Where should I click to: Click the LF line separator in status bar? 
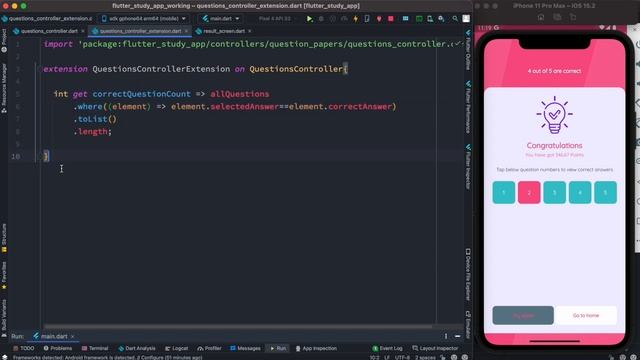(x=387, y=357)
